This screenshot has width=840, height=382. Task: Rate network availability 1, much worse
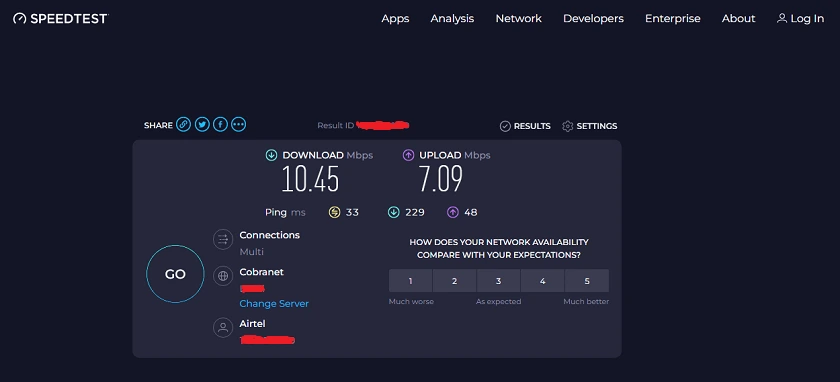coord(410,281)
